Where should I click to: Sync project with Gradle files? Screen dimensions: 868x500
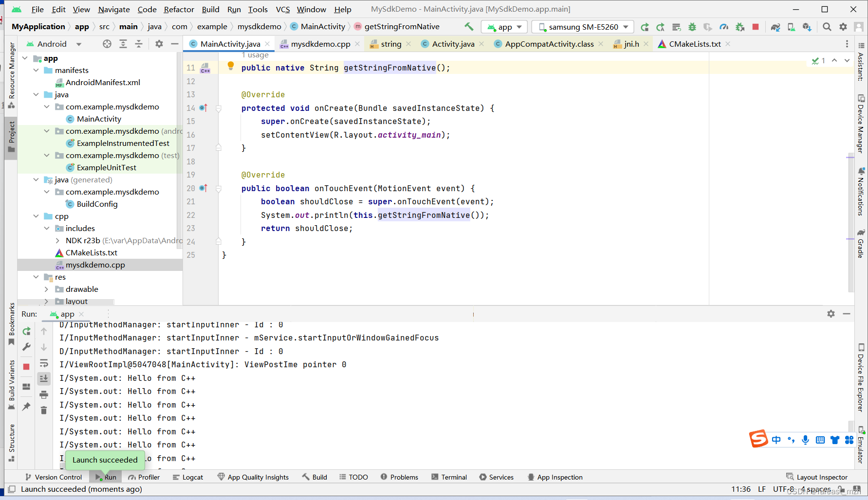[x=775, y=27]
